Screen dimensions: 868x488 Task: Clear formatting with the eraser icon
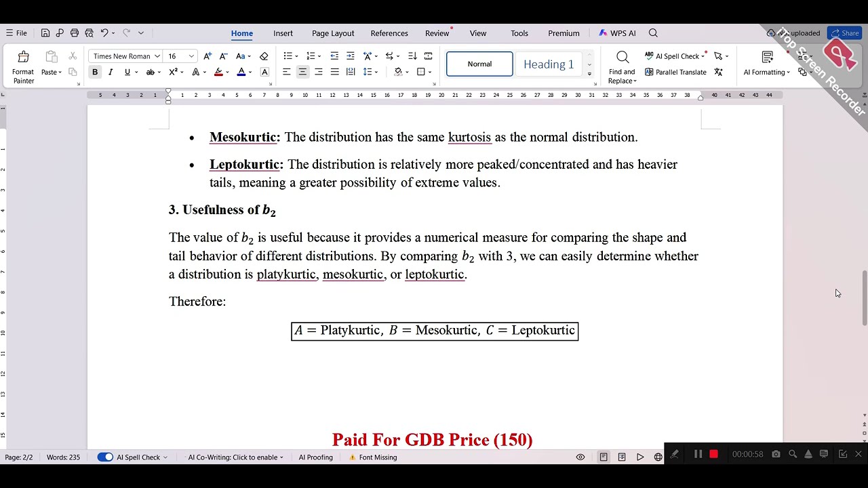pyautogui.click(x=264, y=56)
